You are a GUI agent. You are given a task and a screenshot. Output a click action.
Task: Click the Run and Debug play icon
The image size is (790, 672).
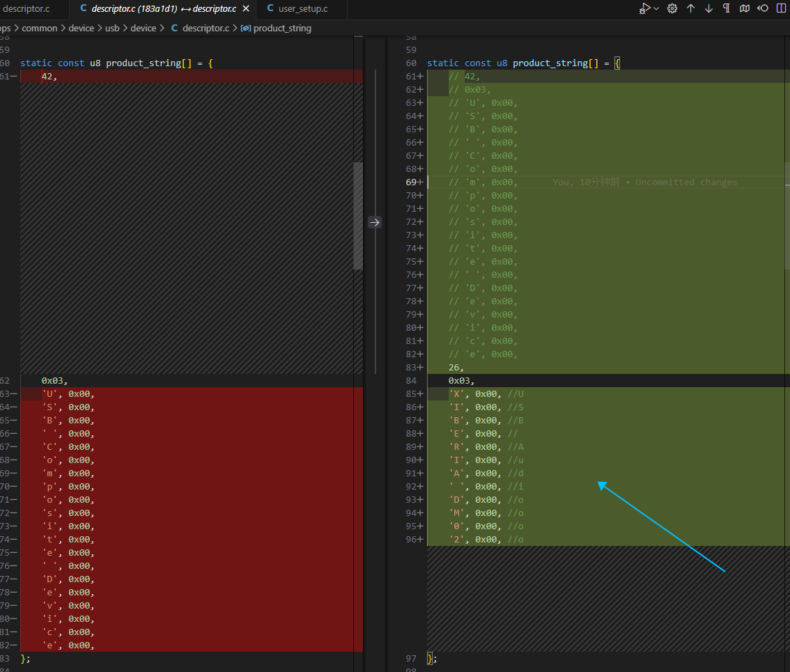pyautogui.click(x=644, y=8)
